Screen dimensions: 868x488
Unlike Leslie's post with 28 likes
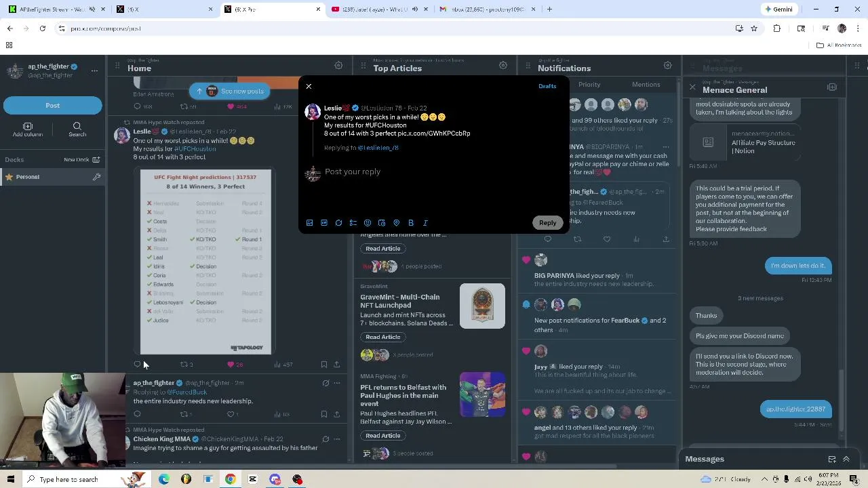231,365
